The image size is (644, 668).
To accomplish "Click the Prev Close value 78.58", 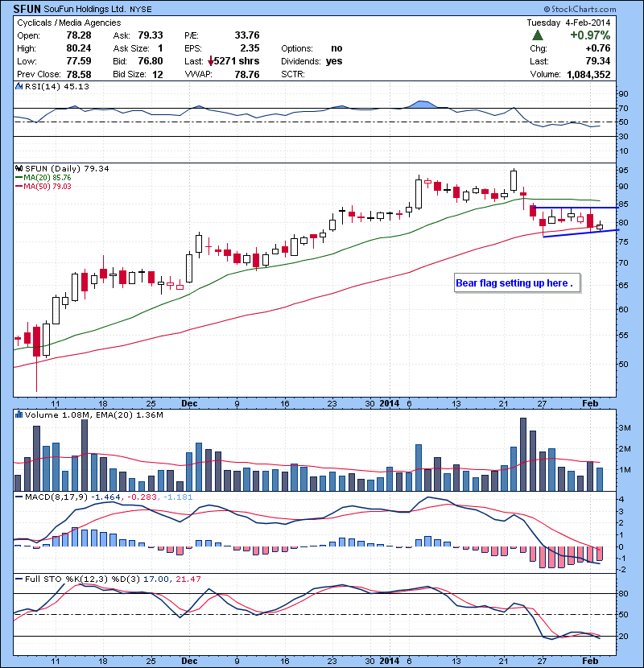I will tap(79, 74).
